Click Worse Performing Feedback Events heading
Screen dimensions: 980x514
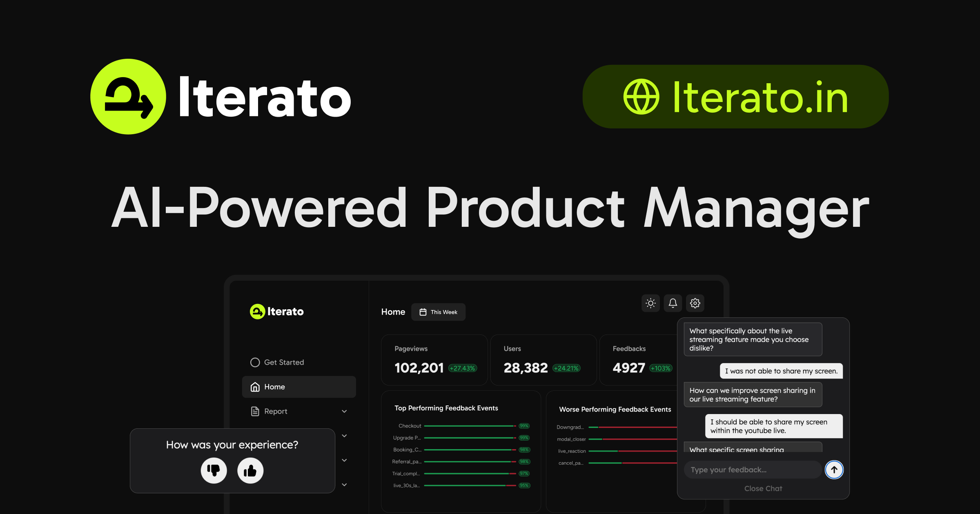pyautogui.click(x=615, y=409)
